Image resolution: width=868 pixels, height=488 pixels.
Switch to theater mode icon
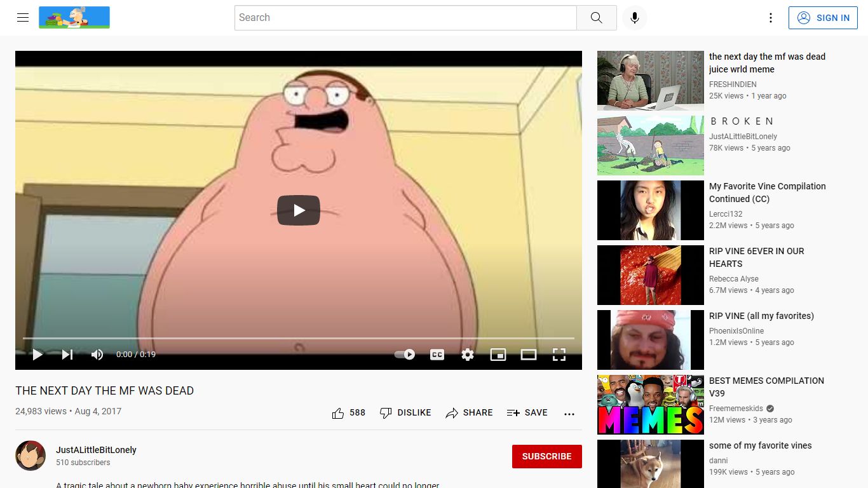pos(529,355)
